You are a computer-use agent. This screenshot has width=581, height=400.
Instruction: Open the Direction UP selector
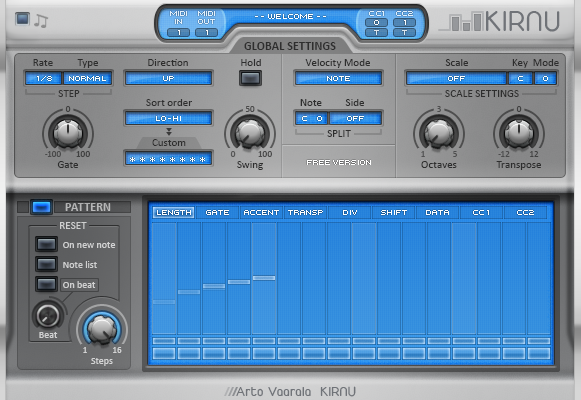pyautogui.click(x=168, y=79)
